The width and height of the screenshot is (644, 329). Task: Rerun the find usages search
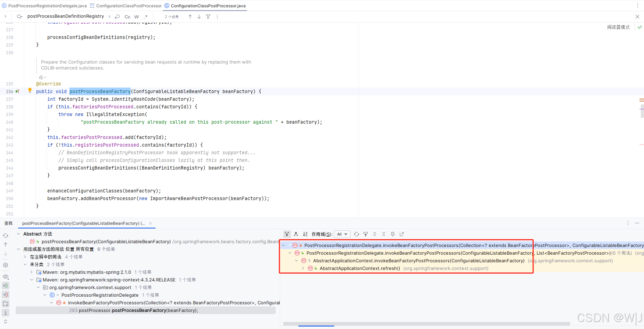click(6, 235)
